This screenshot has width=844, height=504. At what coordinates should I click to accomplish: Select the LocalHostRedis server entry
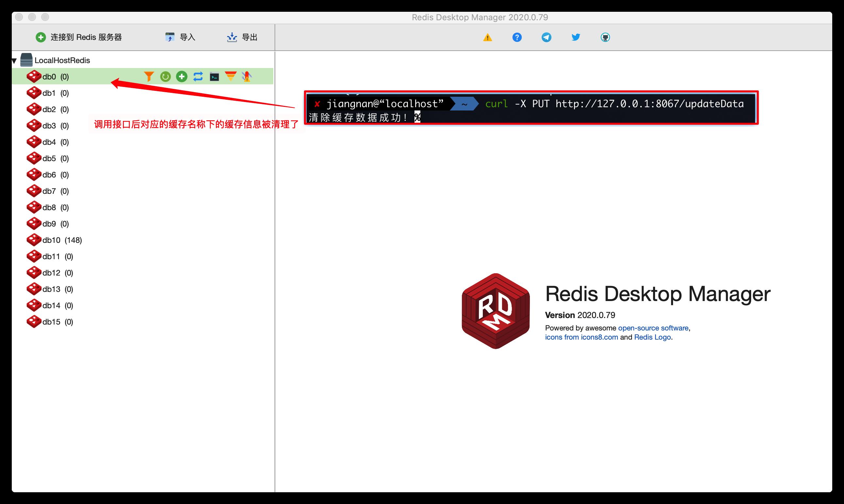(62, 60)
